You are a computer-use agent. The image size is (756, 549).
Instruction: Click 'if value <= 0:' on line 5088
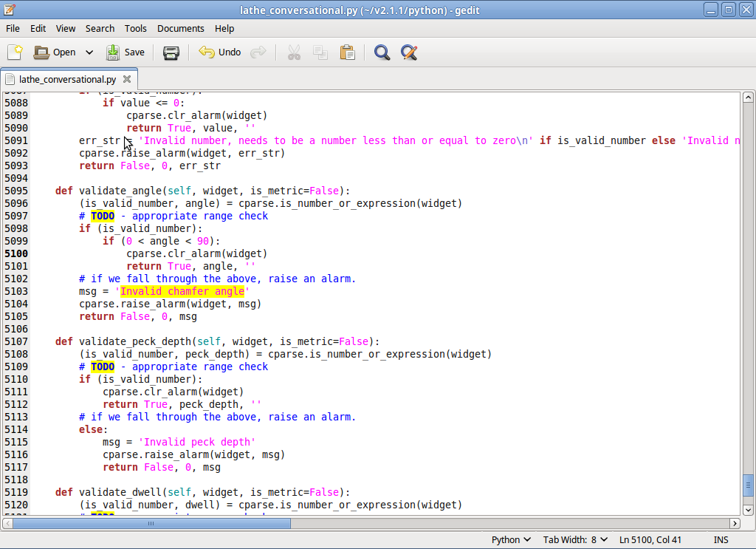(144, 103)
